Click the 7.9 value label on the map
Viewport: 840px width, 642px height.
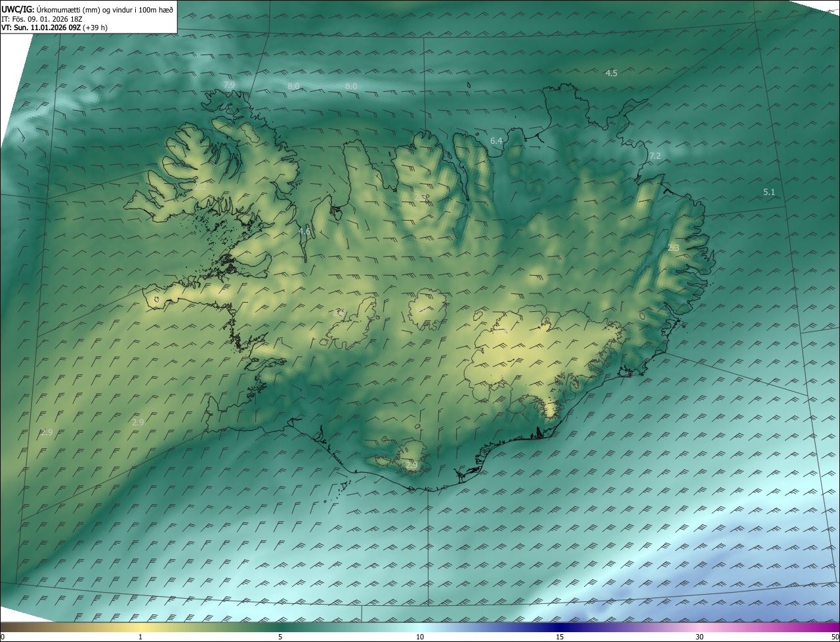pos(229,85)
